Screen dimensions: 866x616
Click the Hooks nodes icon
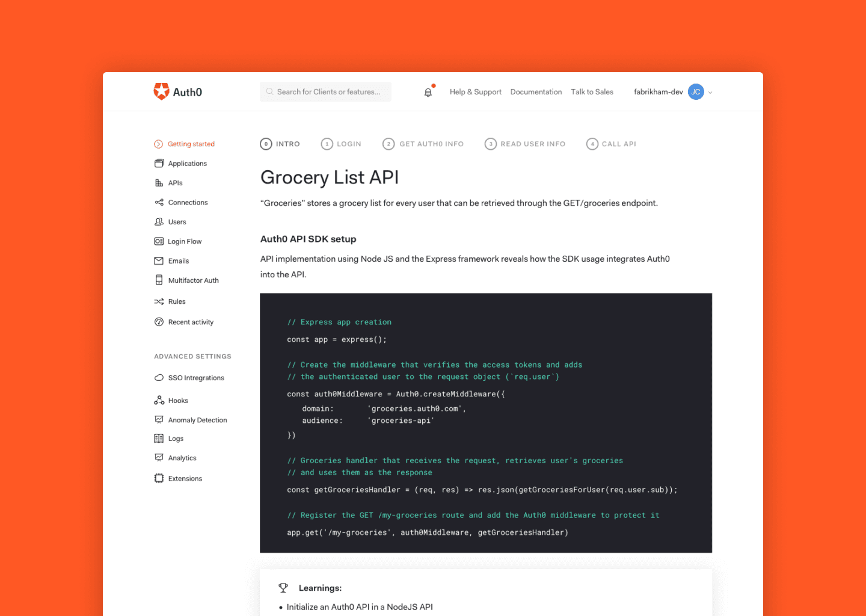pos(159,400)
